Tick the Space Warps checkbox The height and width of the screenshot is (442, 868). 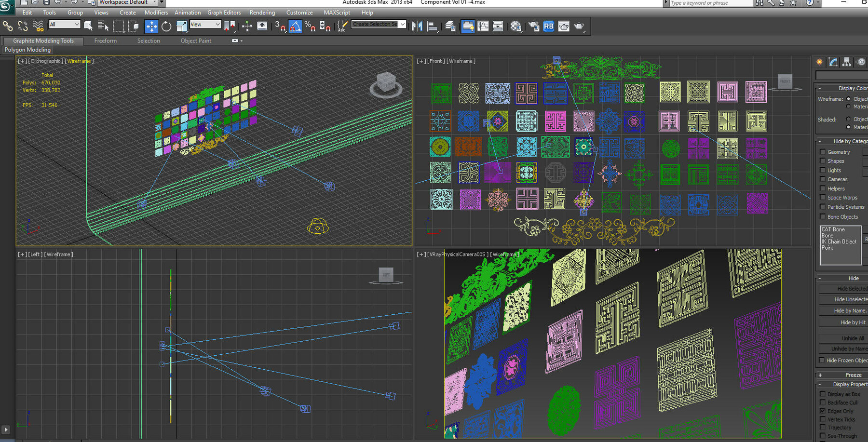823,198
